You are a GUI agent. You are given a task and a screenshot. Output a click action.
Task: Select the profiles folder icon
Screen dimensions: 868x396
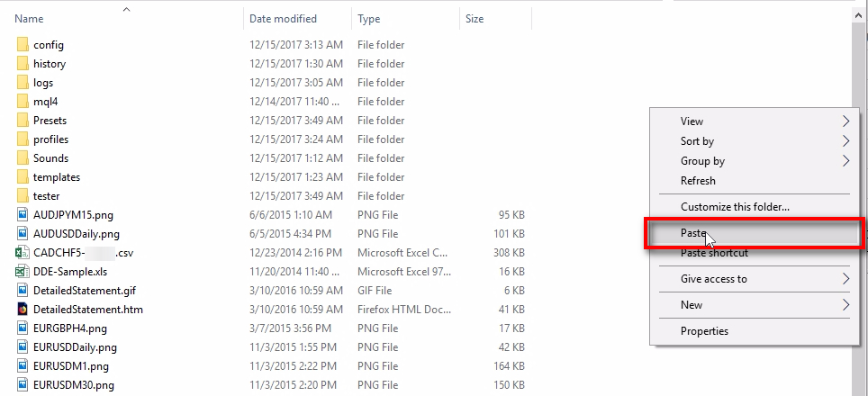[x=23, y=139]
